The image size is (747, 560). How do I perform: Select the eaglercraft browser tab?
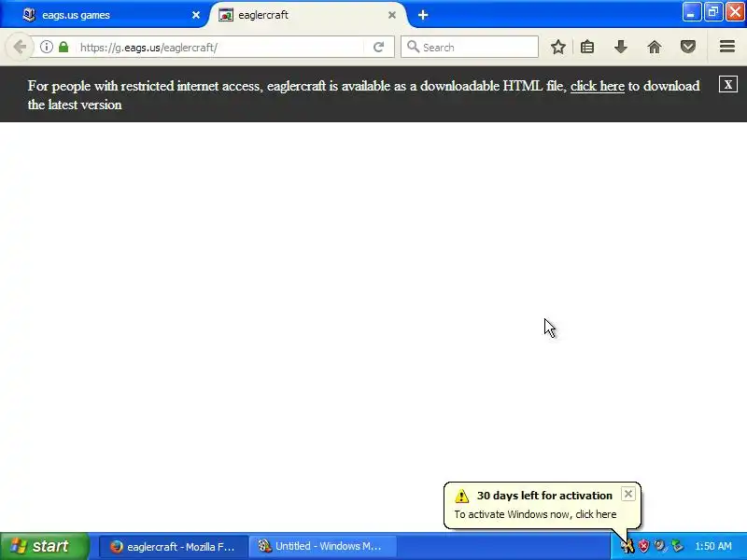(x=307, y=15)
